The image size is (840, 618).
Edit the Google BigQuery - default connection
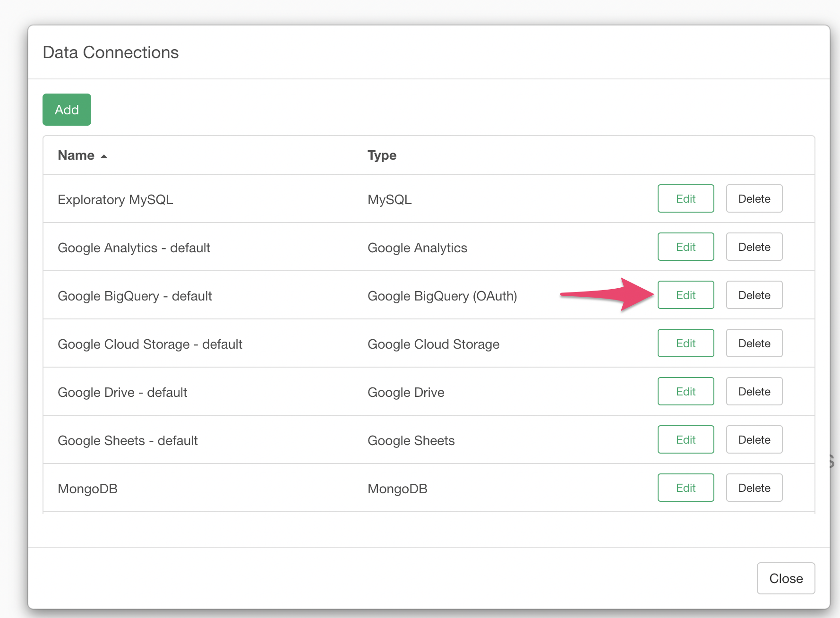[686, 295]
